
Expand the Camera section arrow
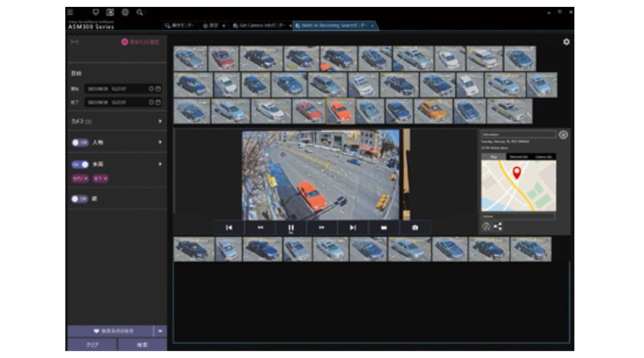tap(160, 121)
